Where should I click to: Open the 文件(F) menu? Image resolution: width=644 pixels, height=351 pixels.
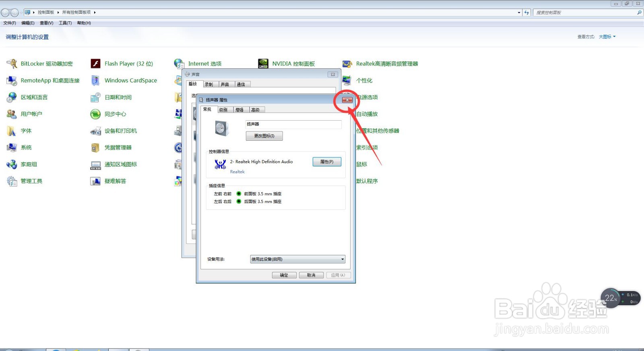click(10, 23)
